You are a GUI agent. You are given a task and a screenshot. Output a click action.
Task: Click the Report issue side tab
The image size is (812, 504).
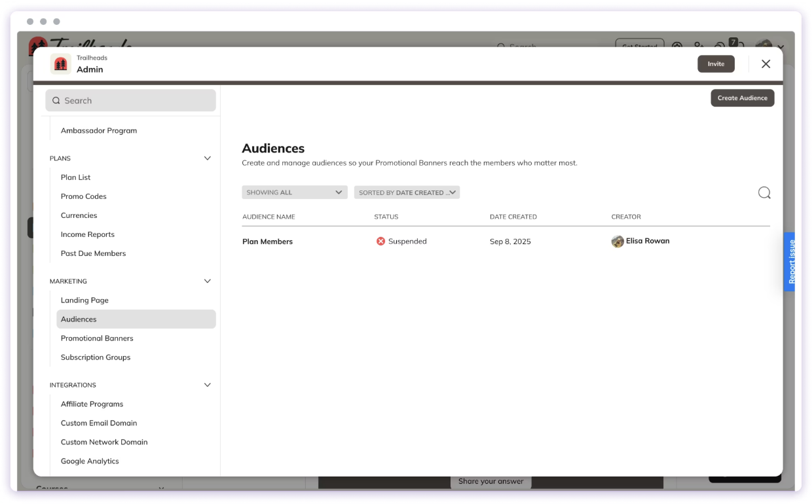click(x=790, y=262)
